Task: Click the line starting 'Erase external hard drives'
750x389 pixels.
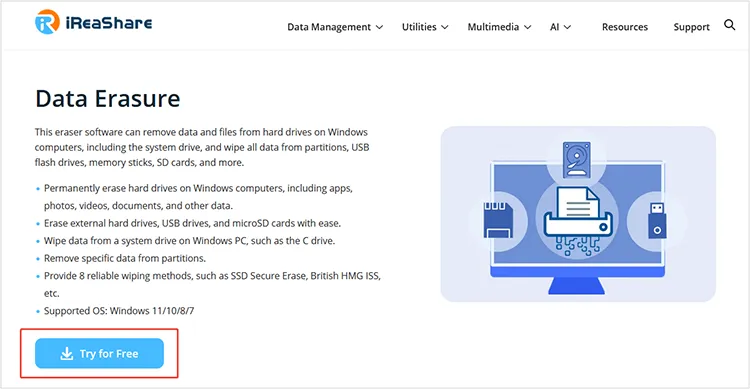Action: pyautogui.click(x=192, y=223)
